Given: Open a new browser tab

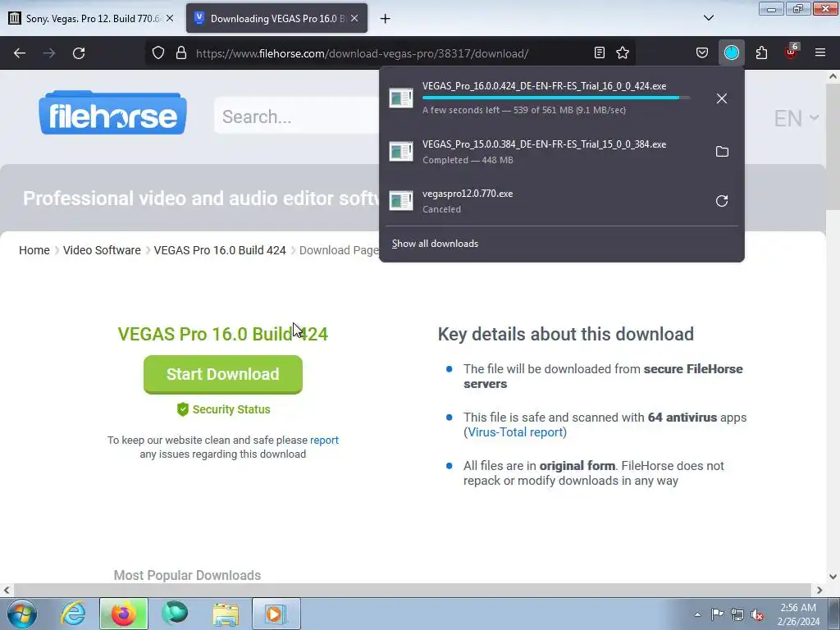Looking at the screenshot, I should 386,19.
